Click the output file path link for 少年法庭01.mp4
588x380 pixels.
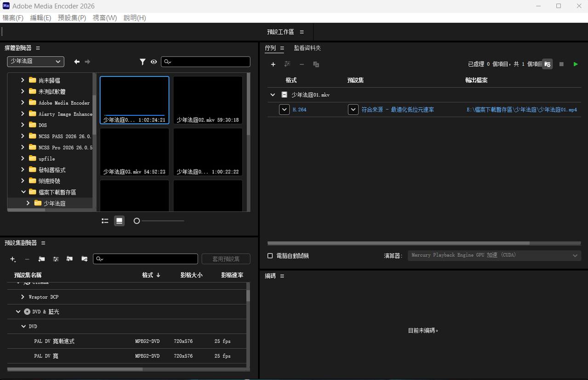[521, 110]
